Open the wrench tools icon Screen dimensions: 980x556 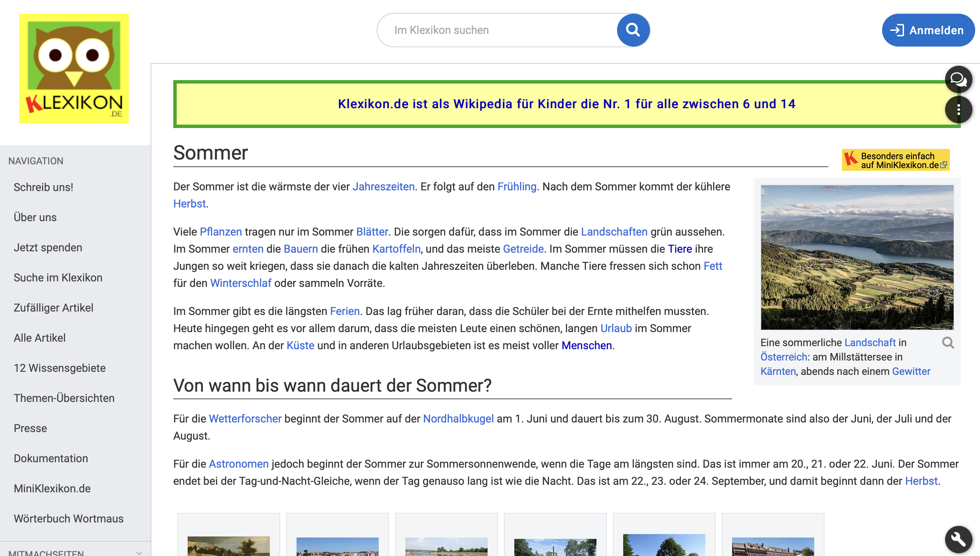[958, 540]
